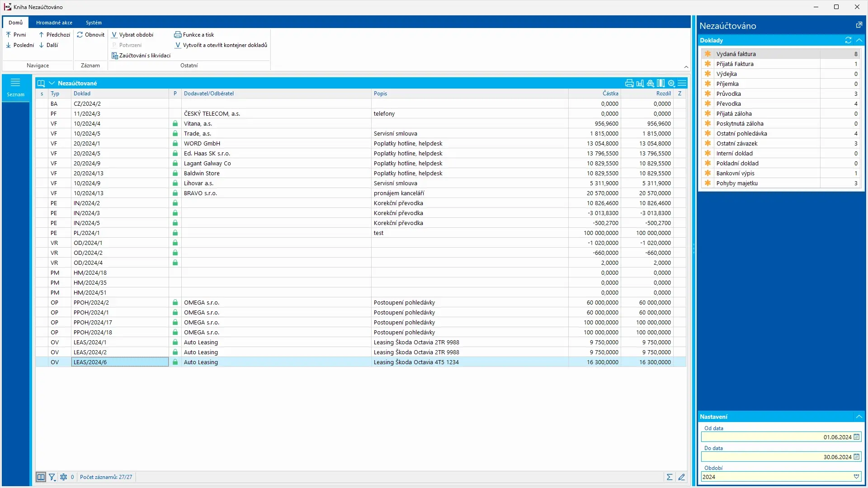Click the asterisk selection icon in the status bar

pos(64,477)
